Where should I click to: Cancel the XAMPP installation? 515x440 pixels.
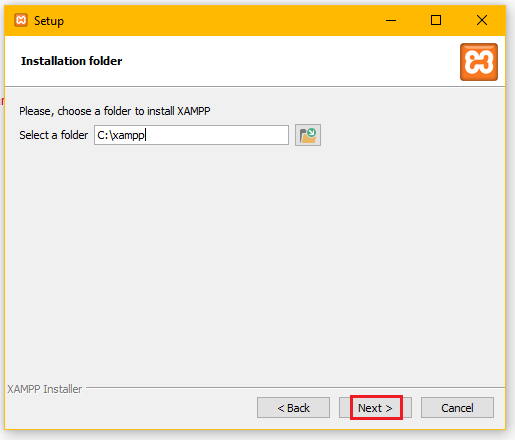pos(457,408)
